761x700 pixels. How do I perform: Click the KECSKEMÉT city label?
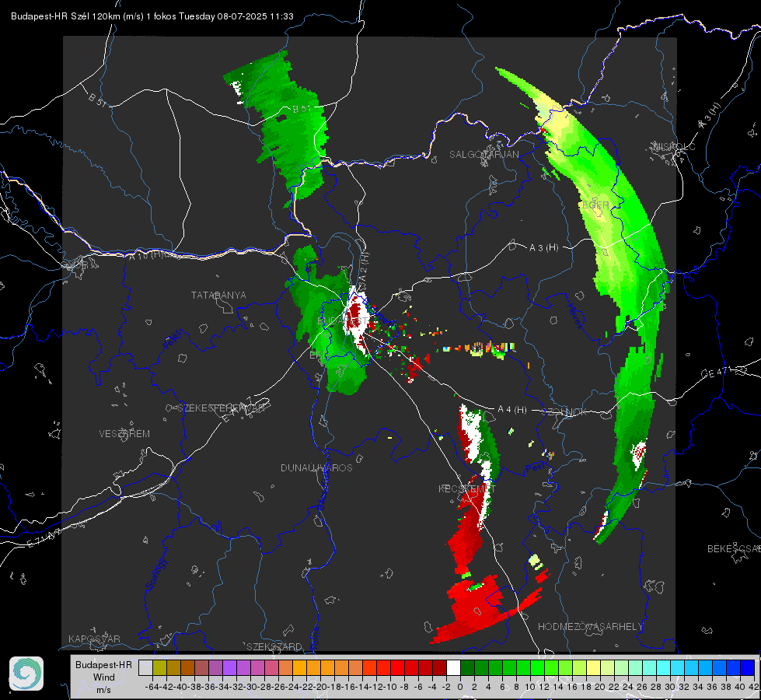click(x=467, y=488)
